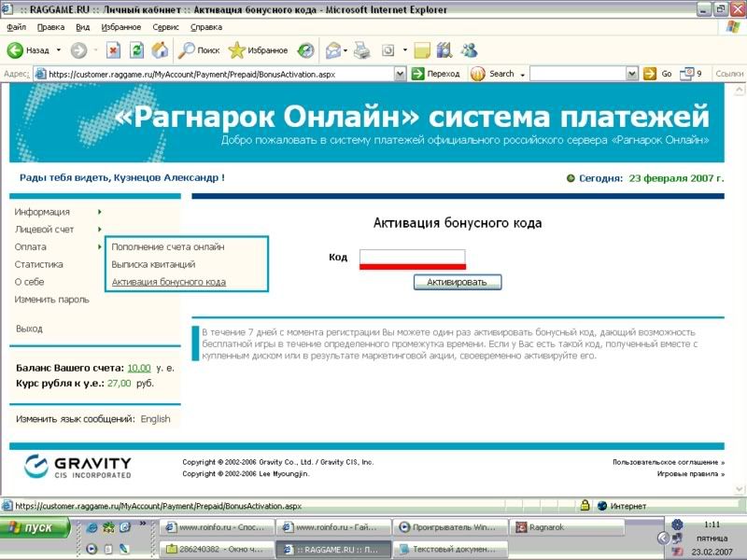This screenshot has width=747, height=560.
Task: Open the Файл menu
Action: [x=16, y=27]
